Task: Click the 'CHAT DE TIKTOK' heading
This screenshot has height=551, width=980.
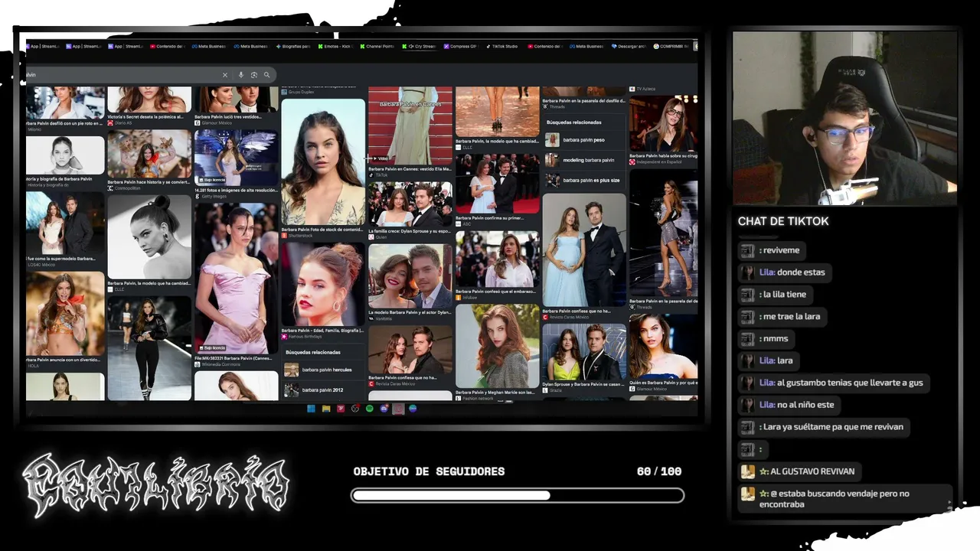Action: [783, 221]
